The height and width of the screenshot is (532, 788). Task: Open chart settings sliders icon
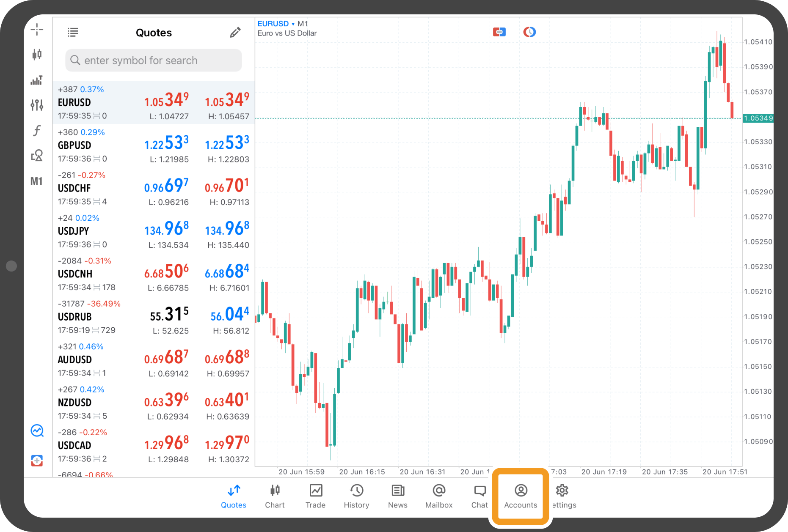pos(37,105)
